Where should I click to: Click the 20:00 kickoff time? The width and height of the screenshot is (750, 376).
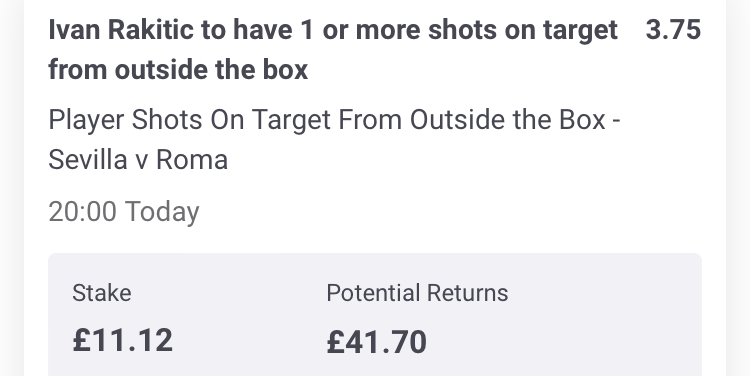82,211
